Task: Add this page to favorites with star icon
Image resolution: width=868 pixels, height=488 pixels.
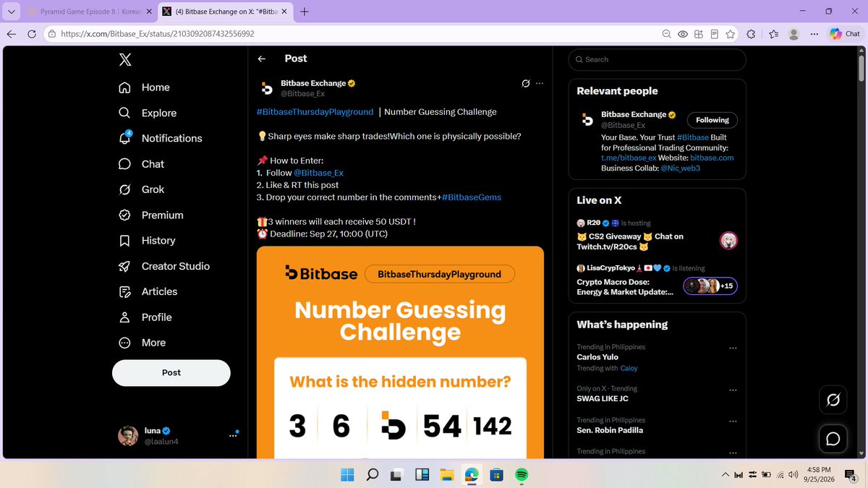Action: tap(731, 34)
